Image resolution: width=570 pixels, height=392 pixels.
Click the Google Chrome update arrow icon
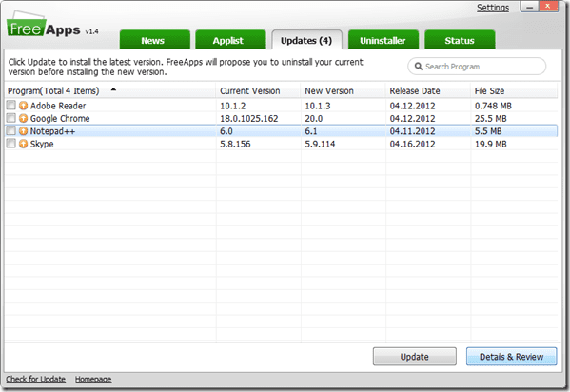[x=23, y=119]
